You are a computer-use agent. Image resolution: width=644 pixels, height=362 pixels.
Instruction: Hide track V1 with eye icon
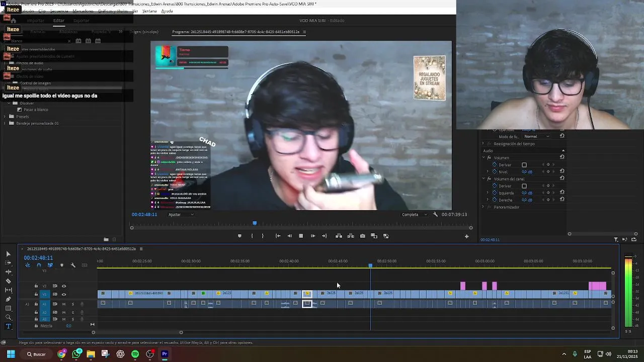pos(64,295)
